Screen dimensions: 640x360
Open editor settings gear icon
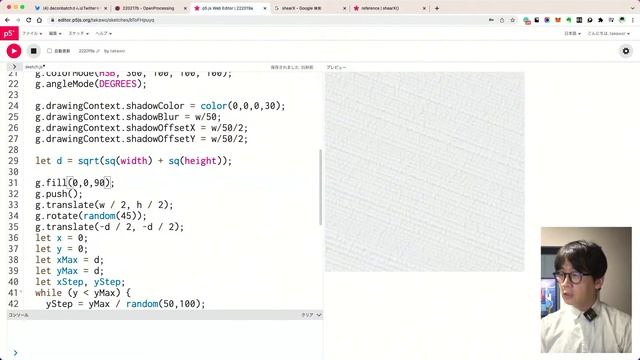click(x=626, y=51)
